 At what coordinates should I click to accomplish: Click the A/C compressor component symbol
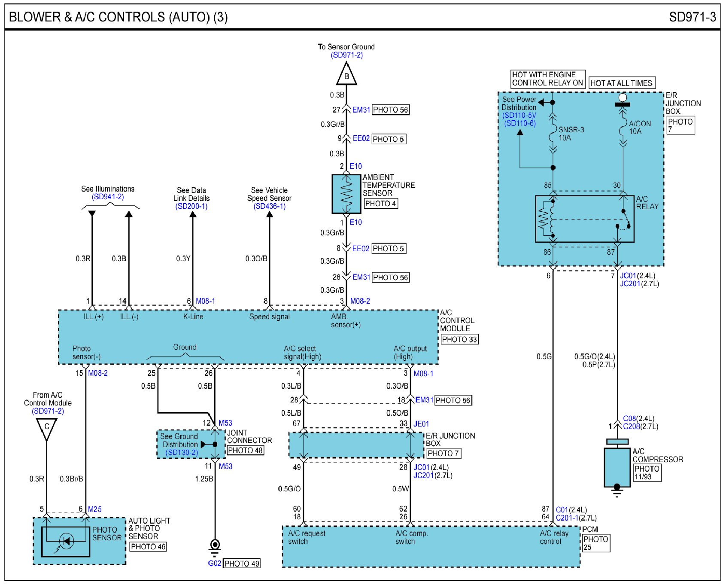617,467
